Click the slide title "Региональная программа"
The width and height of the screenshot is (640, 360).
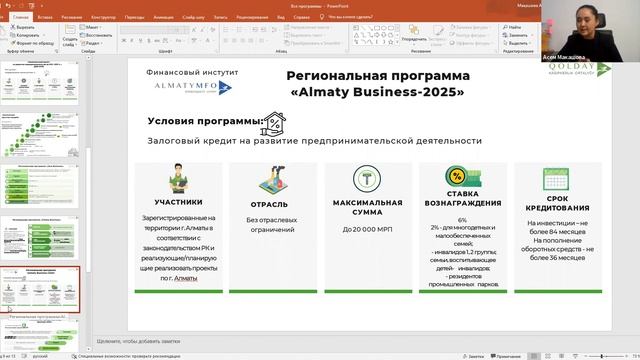point(378,76)
